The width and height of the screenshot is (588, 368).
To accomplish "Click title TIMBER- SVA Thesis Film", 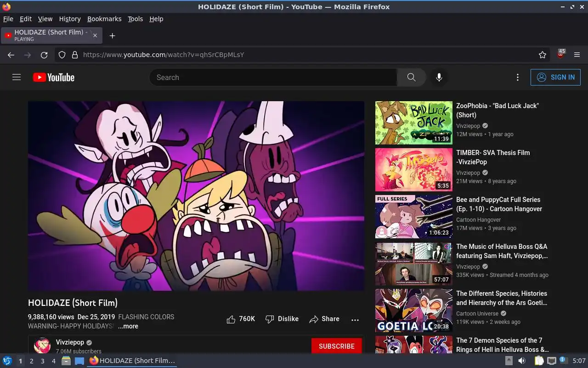I will pyautogui.click(x=493, y=157).
